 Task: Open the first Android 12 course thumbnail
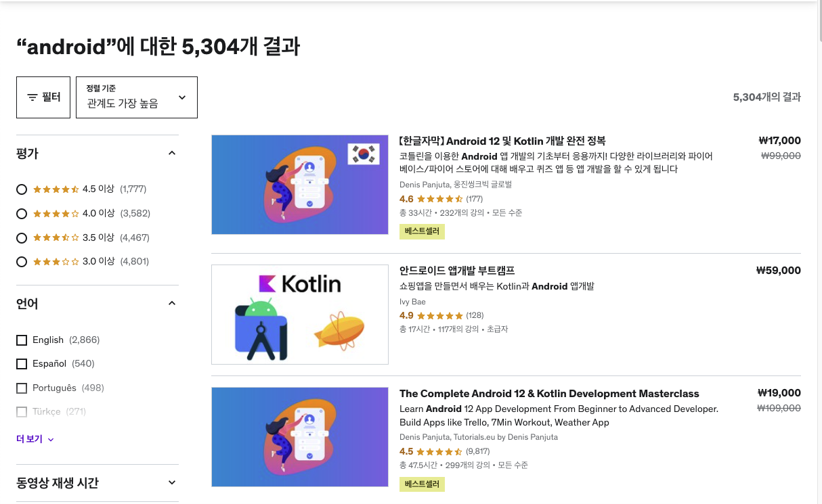pyautogui.click(x=300, y=184)
